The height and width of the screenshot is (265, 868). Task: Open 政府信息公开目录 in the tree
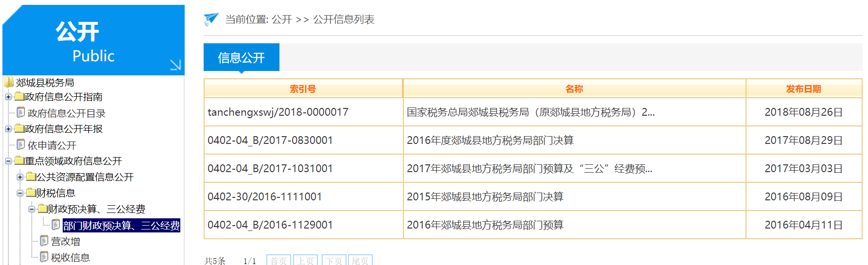[67, 113]
